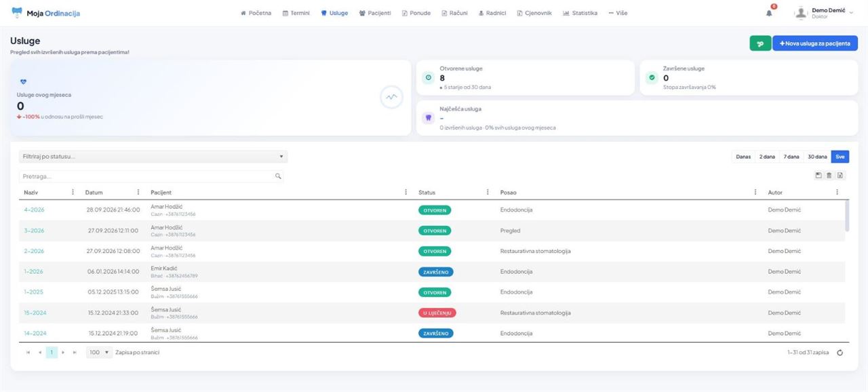
Task: Go to the next page arrow
Action: click(x=63, y=353)
